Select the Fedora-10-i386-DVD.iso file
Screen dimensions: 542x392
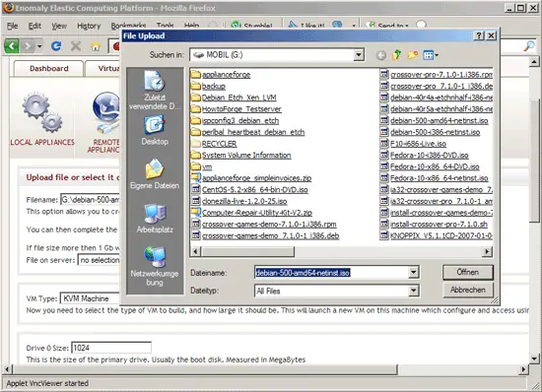point(429,155)
